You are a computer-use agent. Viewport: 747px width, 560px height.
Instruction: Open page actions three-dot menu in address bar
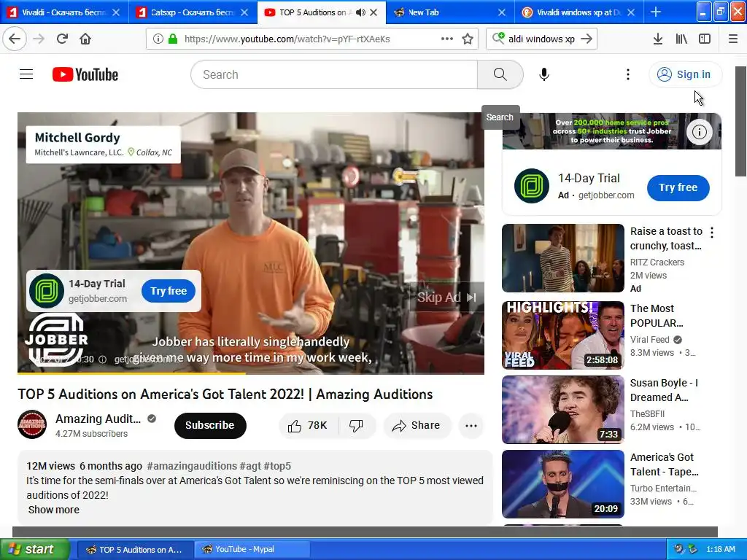click(x=447, y=39)
